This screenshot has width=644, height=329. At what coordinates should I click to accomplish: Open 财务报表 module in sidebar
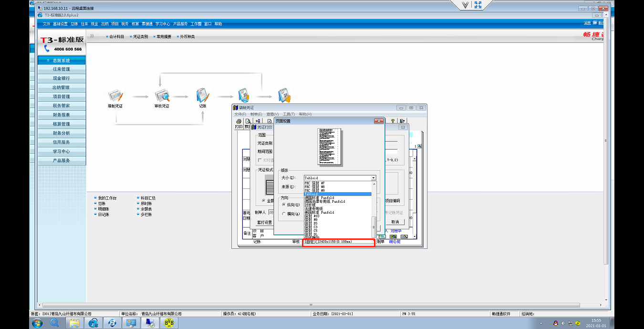pyautogui.click(x=62, y=115)
